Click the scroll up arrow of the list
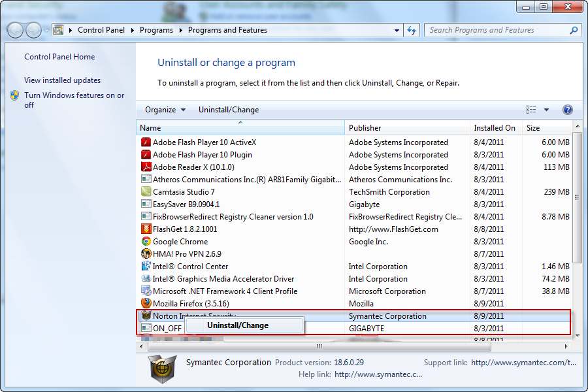 click(x=577, y=126)
